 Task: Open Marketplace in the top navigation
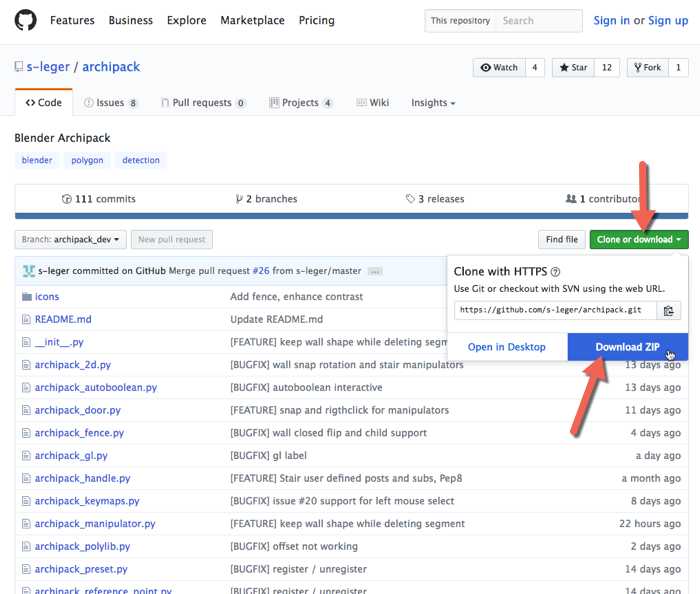(252, 21)
